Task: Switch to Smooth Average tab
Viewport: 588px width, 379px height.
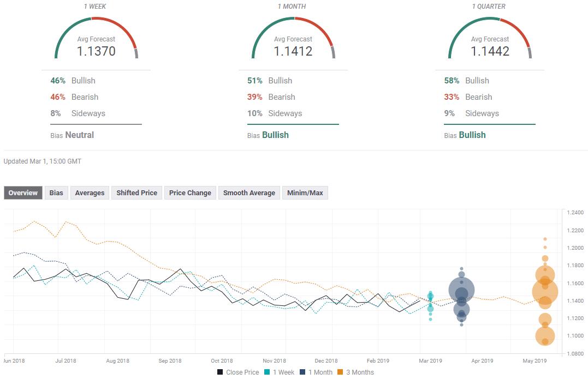Action: 249,192
